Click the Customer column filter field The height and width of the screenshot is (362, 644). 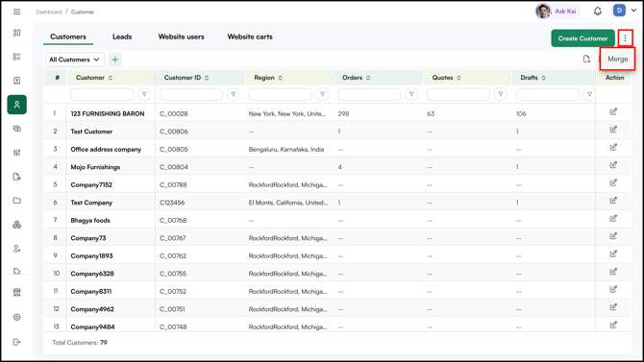tap(102, 94)
